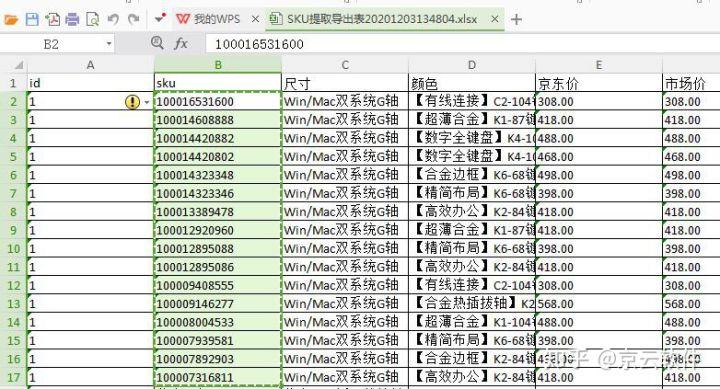Click the Print Preview icon
The height and width of the screenshot is (389, 720).
92,19
